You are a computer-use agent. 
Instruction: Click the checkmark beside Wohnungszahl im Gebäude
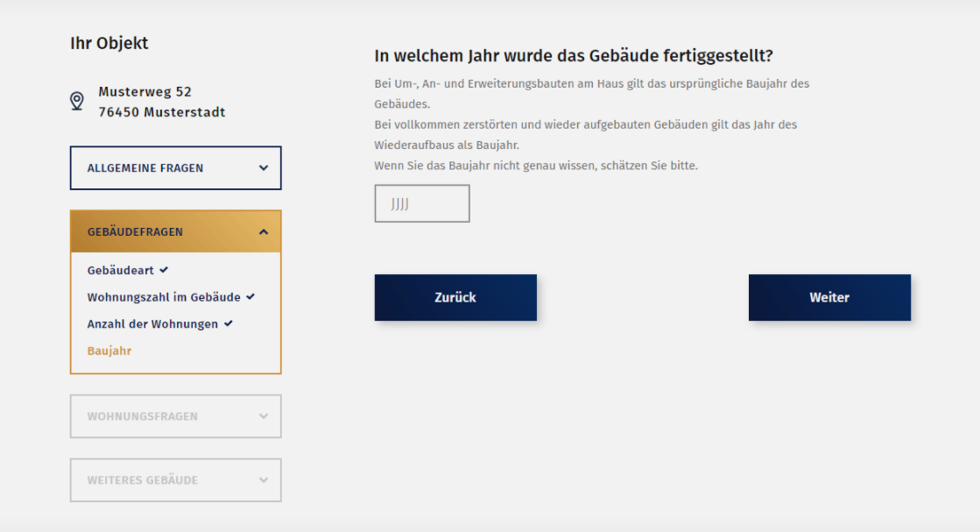pyautogui.click(x=250, y=297)
